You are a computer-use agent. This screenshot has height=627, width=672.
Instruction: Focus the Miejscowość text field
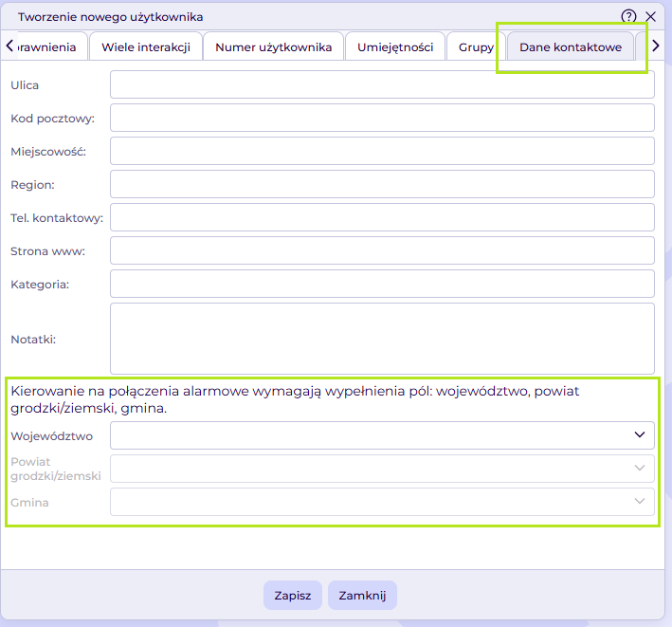click(x=382, y=151)
